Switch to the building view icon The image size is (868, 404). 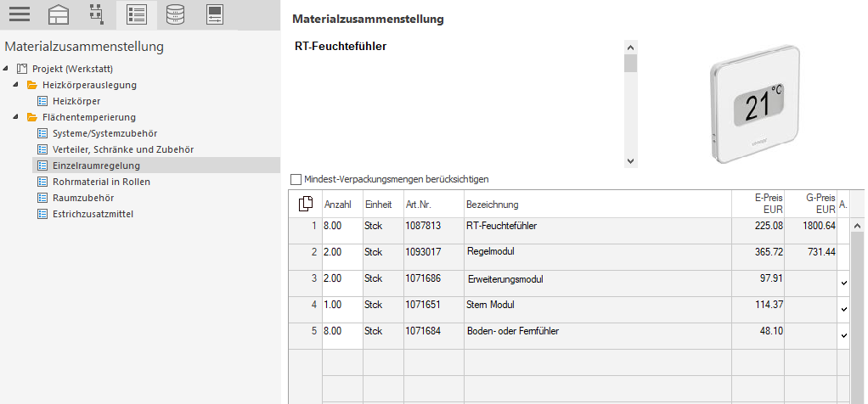click(59, 14)
